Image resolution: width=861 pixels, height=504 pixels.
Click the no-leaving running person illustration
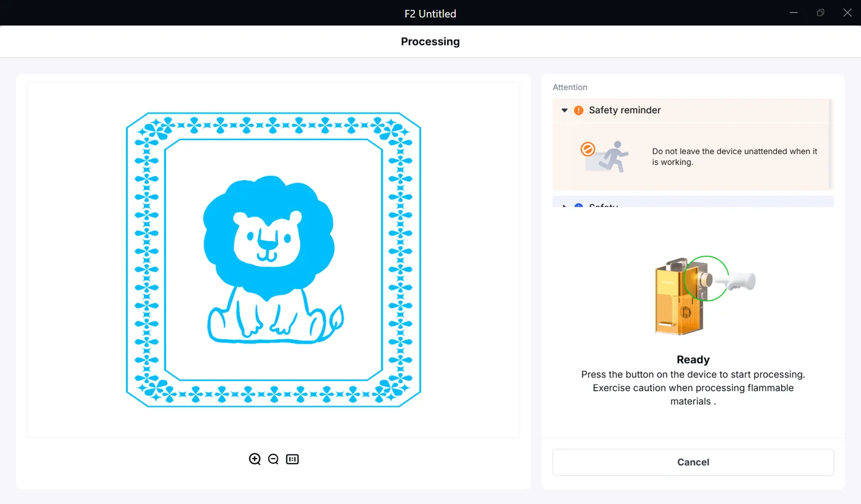(605, 157)
